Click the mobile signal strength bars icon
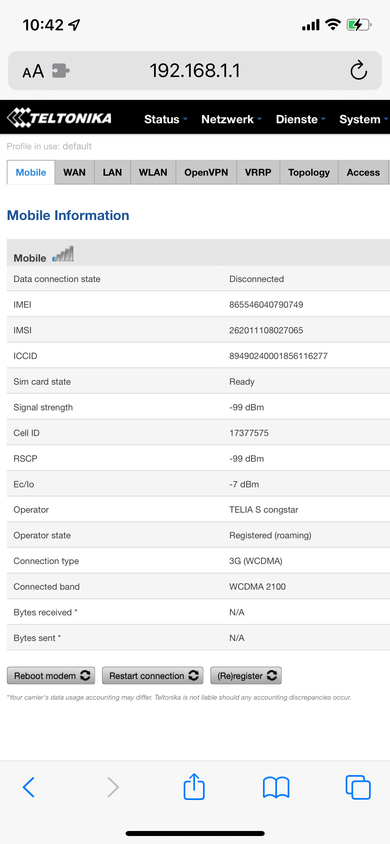Viewport: 390px width, 844px height. [63, 254]
